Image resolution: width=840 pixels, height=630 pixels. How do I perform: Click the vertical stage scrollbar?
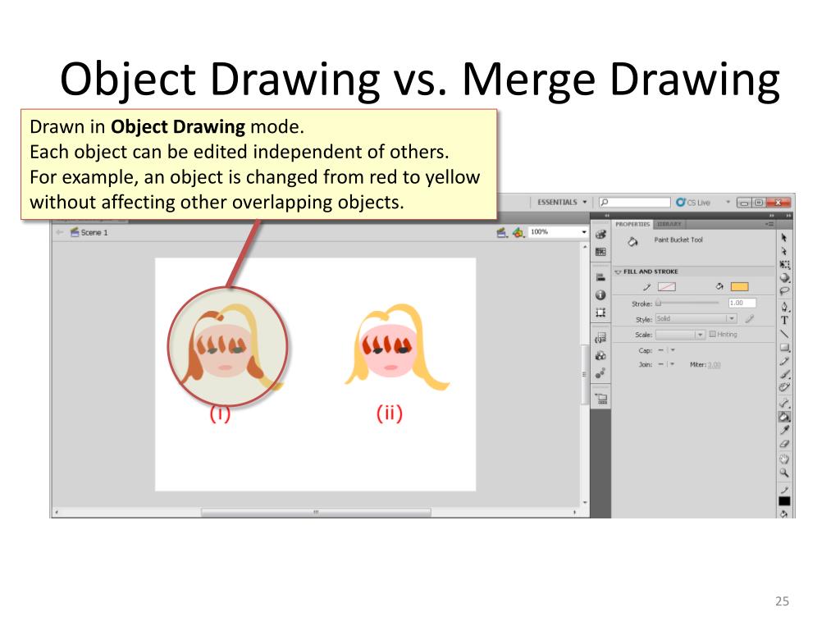[584, 374]
